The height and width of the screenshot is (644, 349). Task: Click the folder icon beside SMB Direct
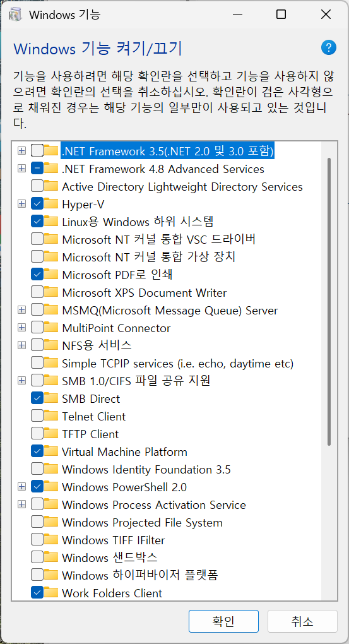51,398
